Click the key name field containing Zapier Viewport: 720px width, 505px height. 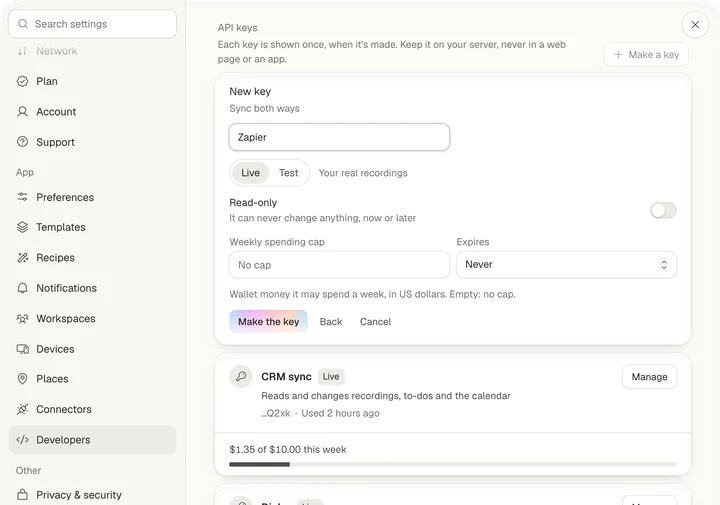coord(339,137)
